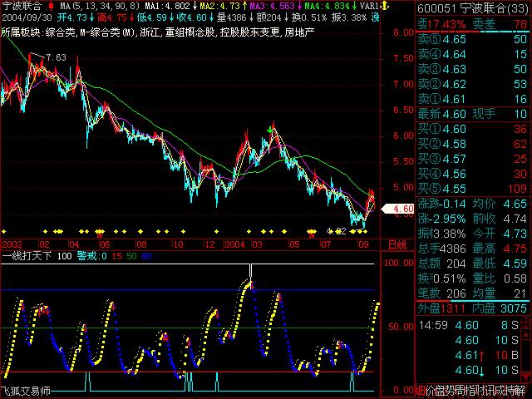
Task: Click the crosshair icon above the tick scrollbar
Action: [526, 322]
